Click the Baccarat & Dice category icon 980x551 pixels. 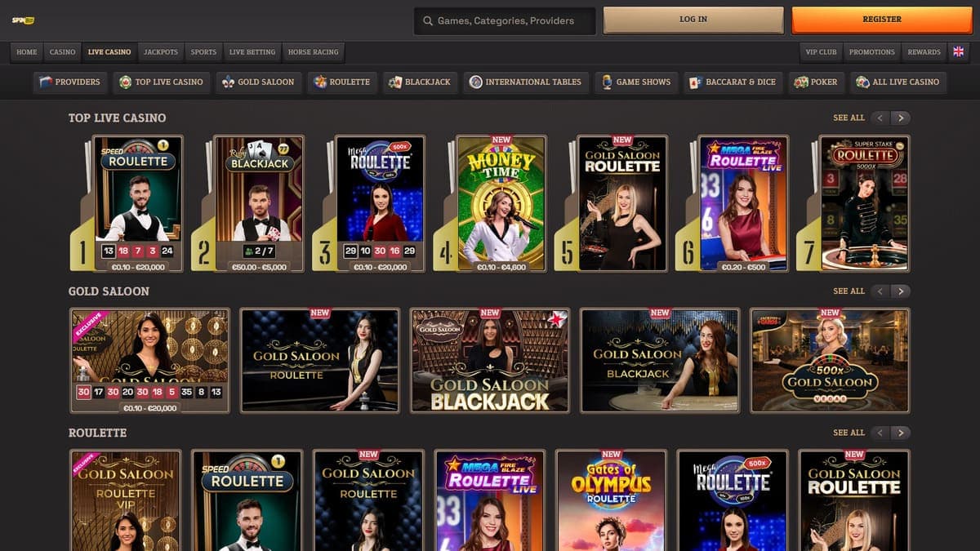696,82
